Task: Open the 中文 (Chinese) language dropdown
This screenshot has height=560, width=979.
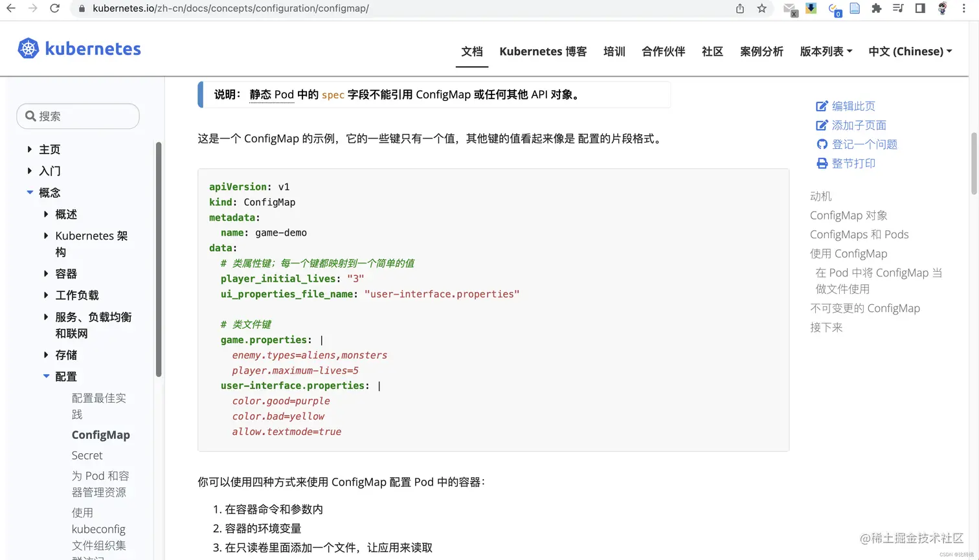Action: 910,51
